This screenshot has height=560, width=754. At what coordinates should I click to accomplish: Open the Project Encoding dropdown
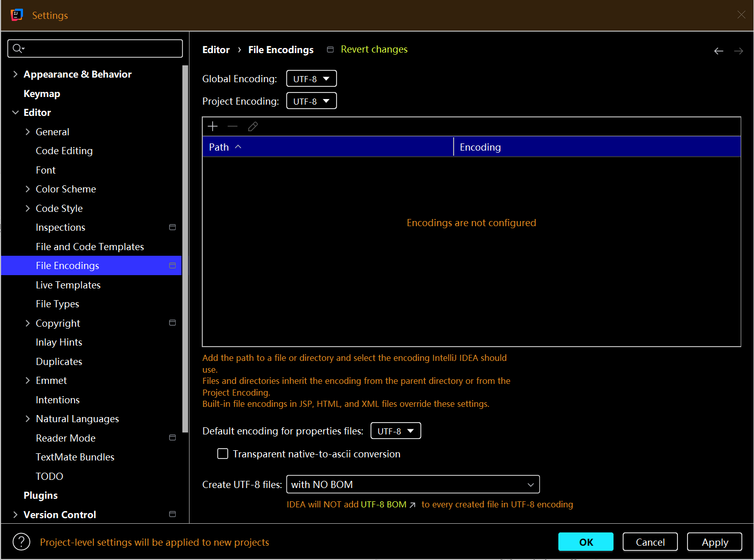(311, 101)
